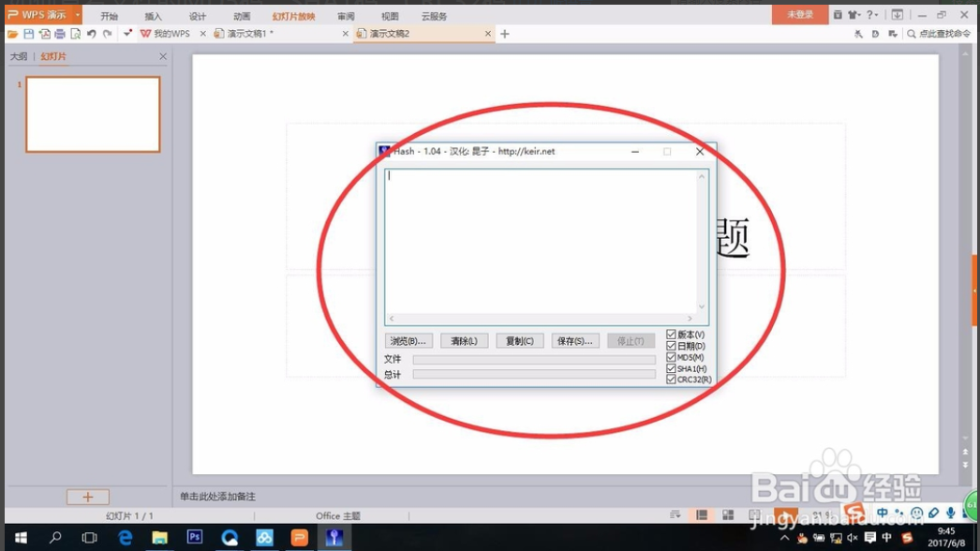Open the 插入 ribbon tab
This screenshot has width=980, height=551.
[x=153, y=16]
